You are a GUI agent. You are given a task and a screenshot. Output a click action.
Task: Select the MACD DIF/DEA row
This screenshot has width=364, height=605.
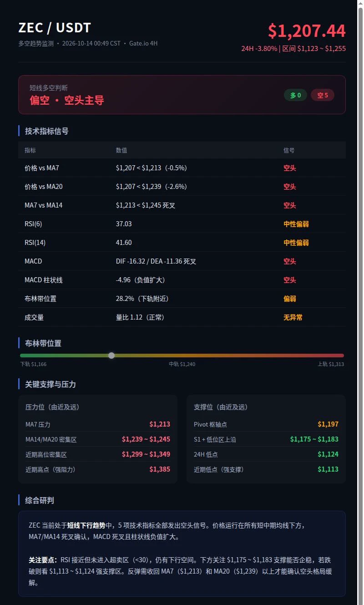pos(182,261)
